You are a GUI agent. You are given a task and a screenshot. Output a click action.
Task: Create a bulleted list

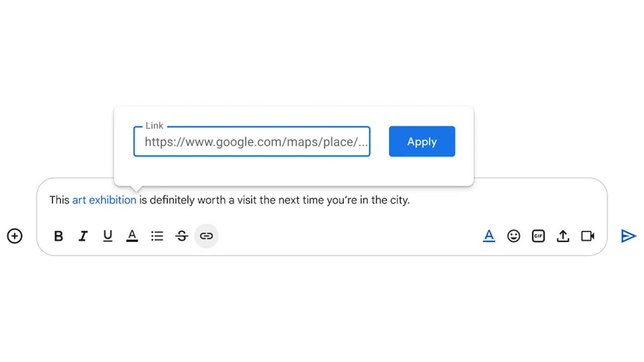tap(157, 236)
